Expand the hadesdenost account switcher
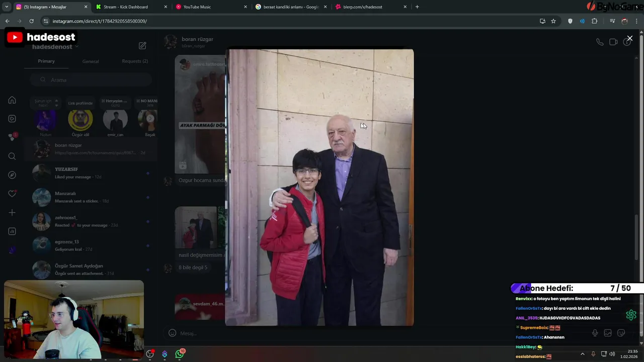Screen dimensions: 644x362 (55, 47)
